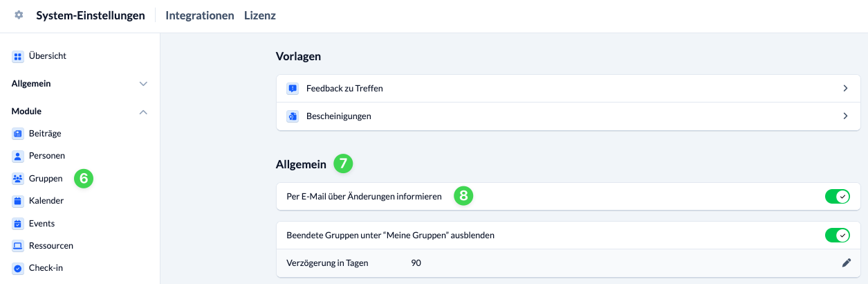The image size is (868, 284).
Task: Click the settings gear icon in header
Action: [19, 15]
